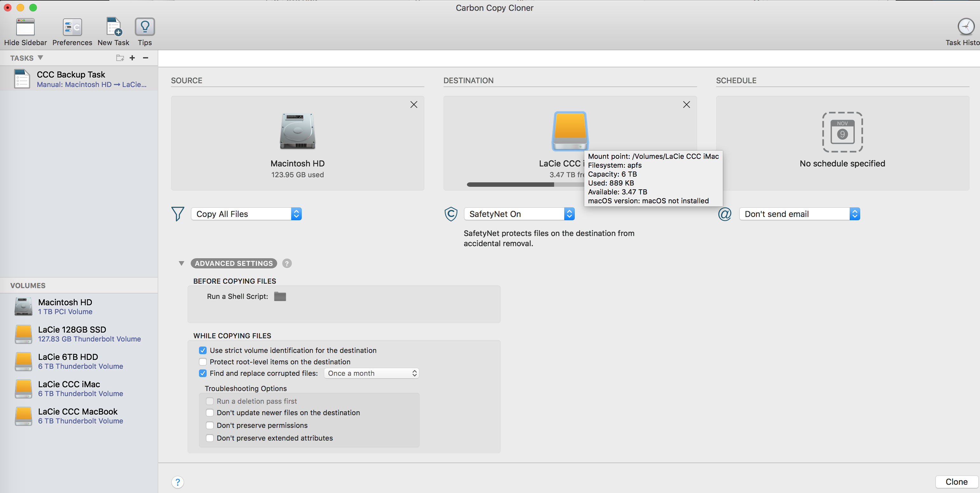
Task: Enable Protect root-level items checkbox
Action: coord(203,362)
